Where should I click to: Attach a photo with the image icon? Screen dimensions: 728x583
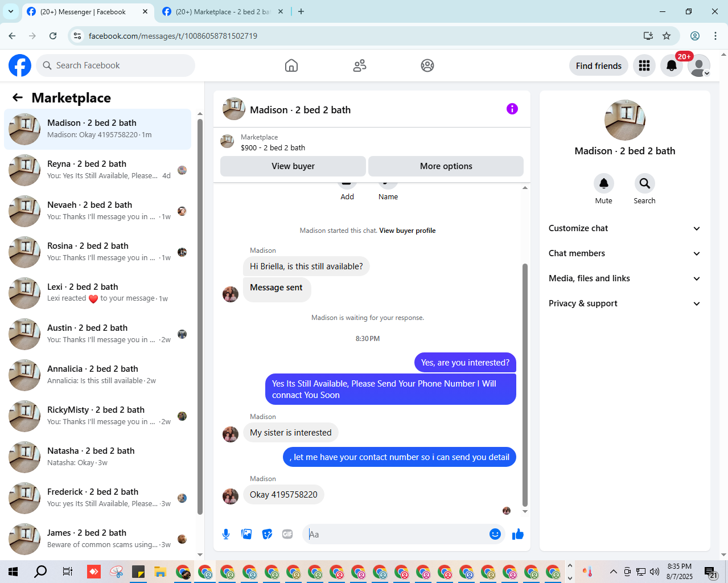246,534
